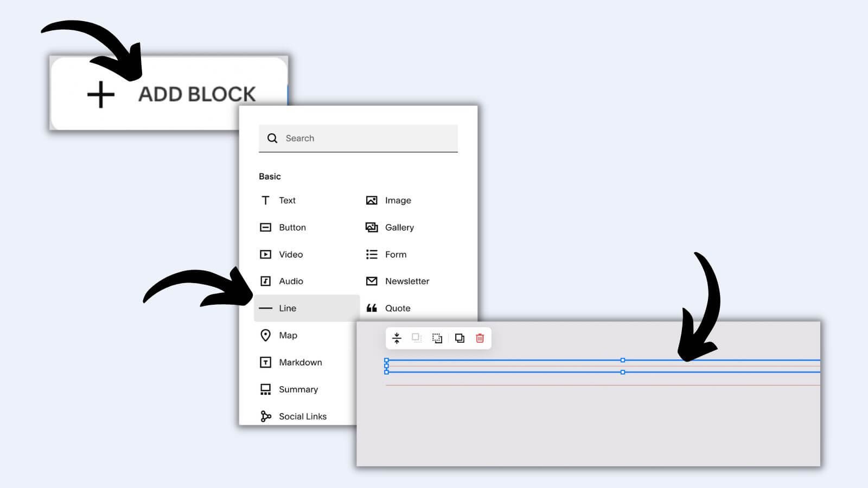Pick the Summary block label
868x488 pixels.
point(298,389)
